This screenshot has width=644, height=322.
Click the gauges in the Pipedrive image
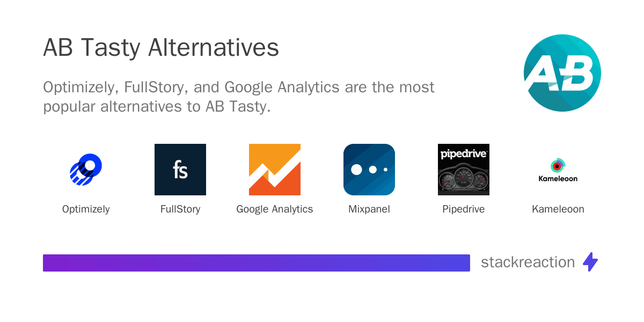(464, 179)
